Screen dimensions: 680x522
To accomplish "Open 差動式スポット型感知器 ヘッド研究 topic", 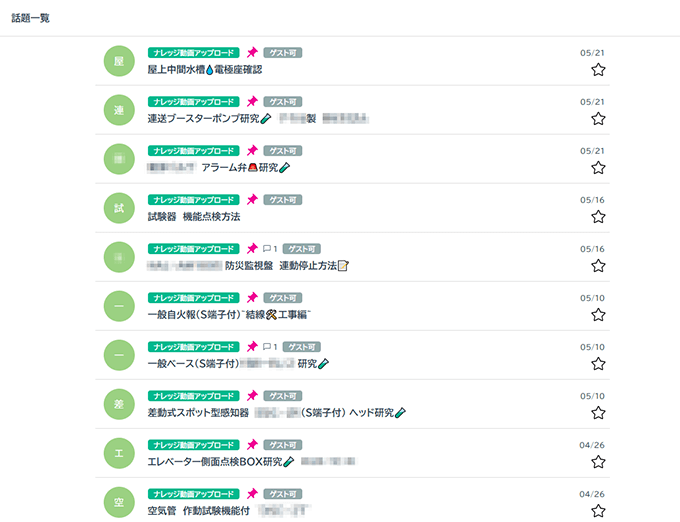I will point(277,412).
